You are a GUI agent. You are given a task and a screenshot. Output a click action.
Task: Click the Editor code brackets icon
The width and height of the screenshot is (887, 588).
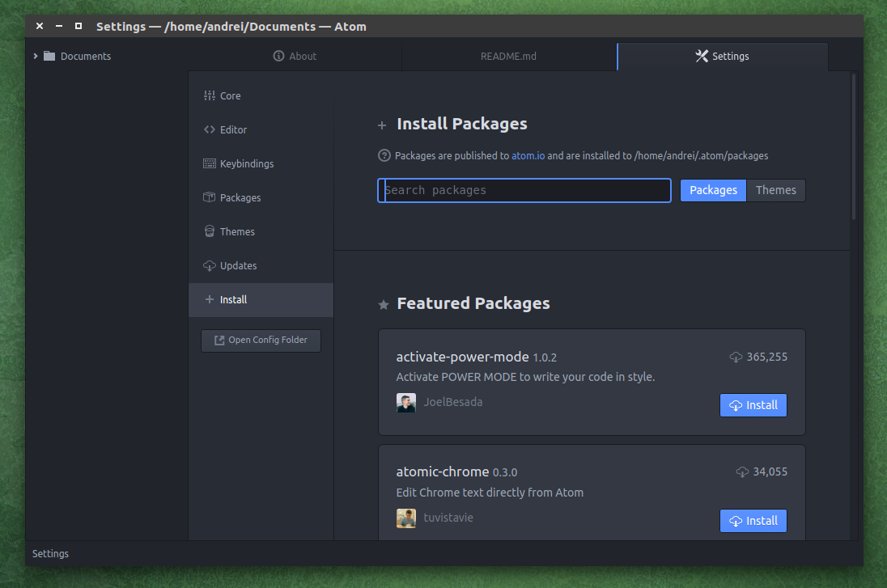click(x=209, y=129)
